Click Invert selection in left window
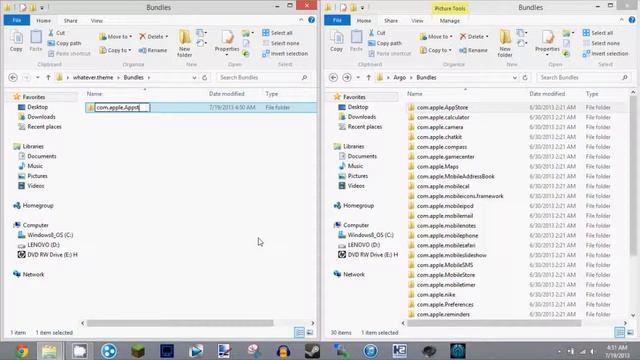The width and height of the screenshot is (640, 360). [x=285, y=53]
